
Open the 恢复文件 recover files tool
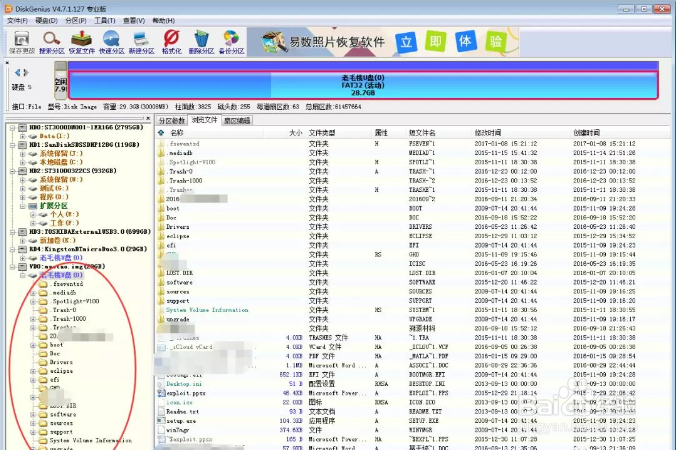(x=81, y=42)
